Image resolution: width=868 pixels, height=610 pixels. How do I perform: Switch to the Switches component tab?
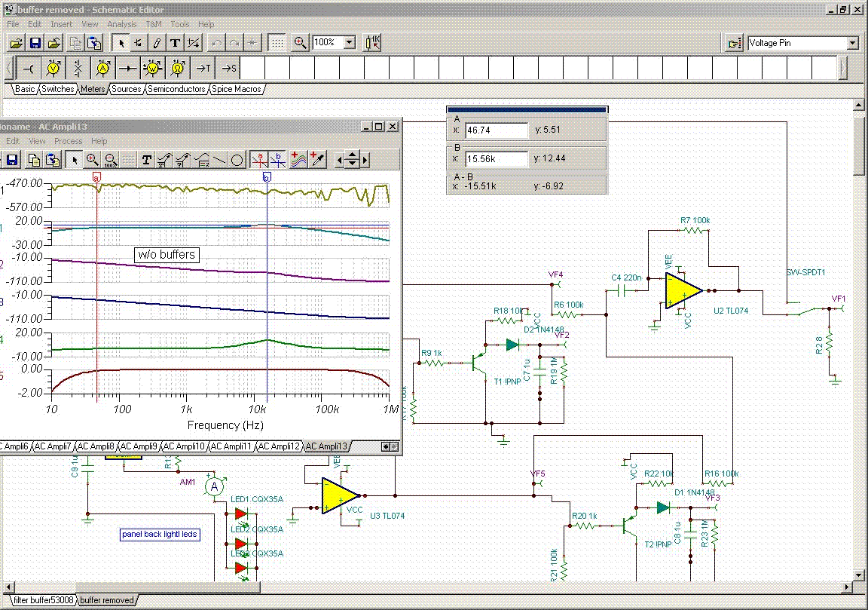(x=57, y=89)
